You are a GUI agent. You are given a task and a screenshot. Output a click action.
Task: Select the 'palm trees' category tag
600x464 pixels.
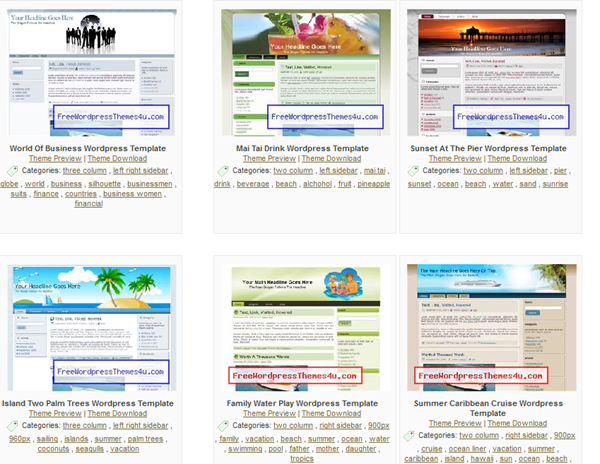pos(145,439)
